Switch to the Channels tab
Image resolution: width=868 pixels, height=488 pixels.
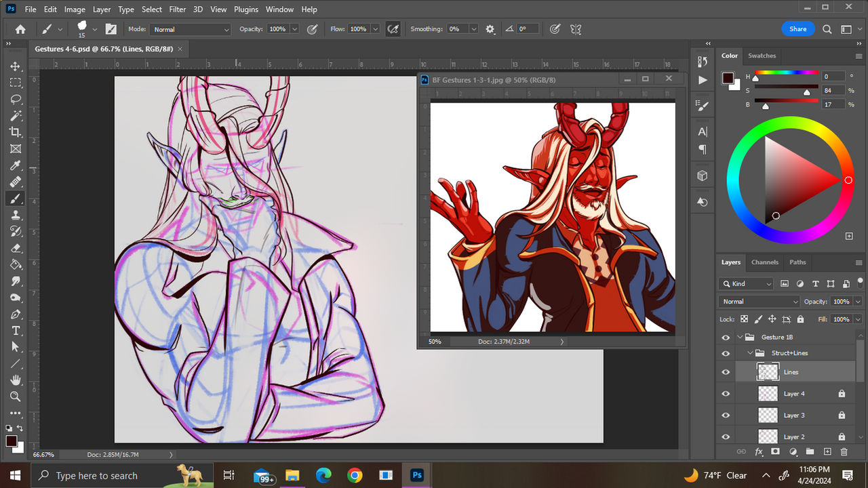click(765, 262)
